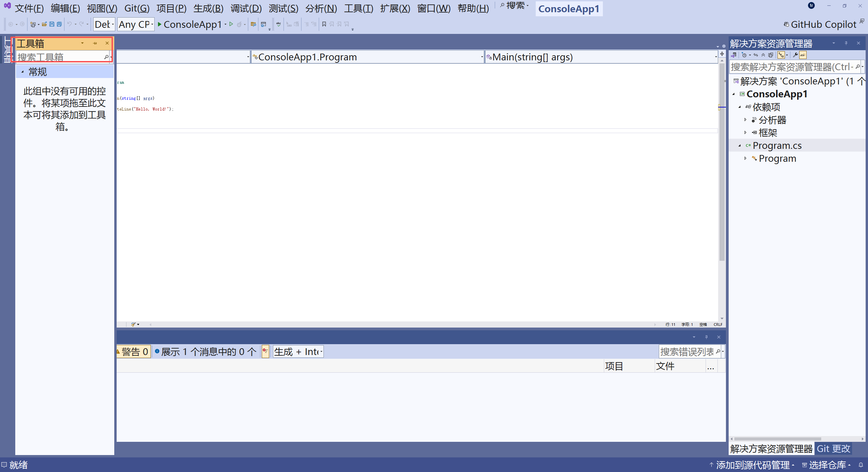
Task: Click the Open File folder icon
Action: coord(44,24)
